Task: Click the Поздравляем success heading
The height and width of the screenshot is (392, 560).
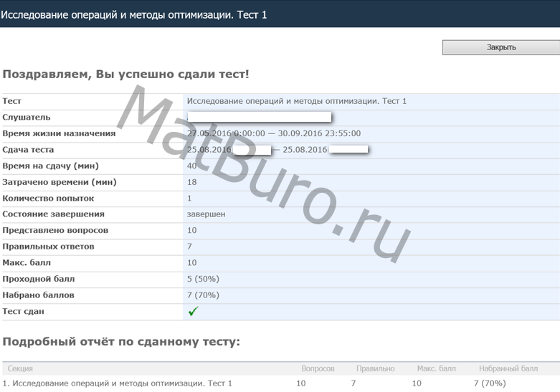Action: 126,74
